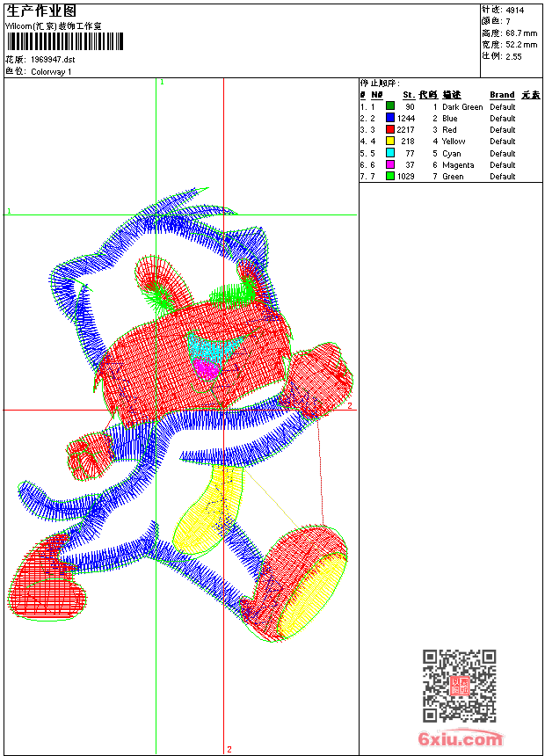The image size is (545, 756).
Task: Pick the bright Green swatch in row 7
Action: pos(390,176)
